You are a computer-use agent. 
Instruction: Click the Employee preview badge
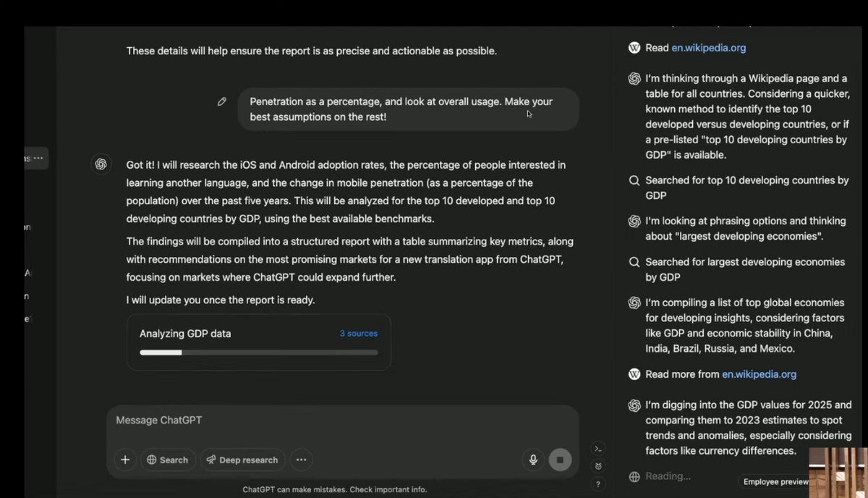pos(775,482)
